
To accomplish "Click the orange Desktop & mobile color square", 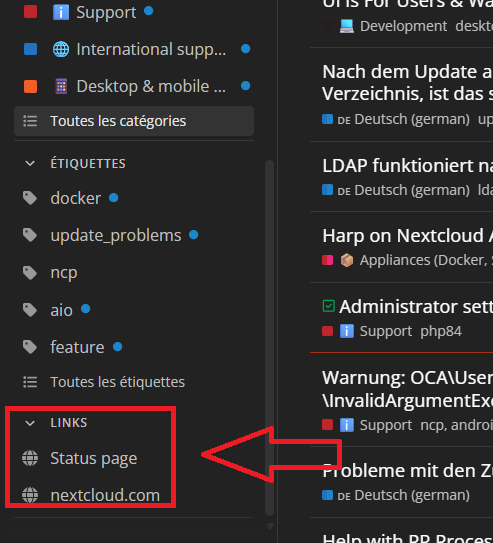I will [30, 86].
